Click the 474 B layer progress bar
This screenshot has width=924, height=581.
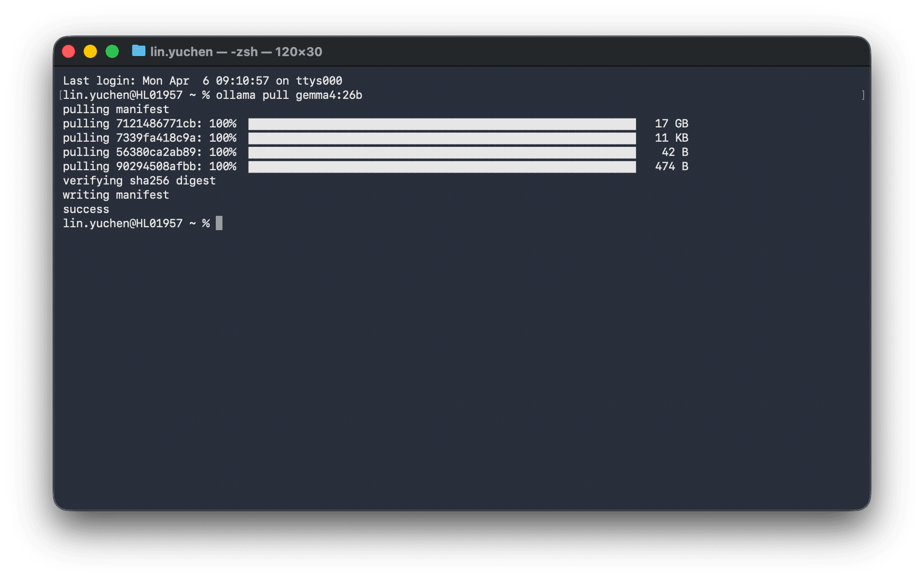click(x=442, y=167)
